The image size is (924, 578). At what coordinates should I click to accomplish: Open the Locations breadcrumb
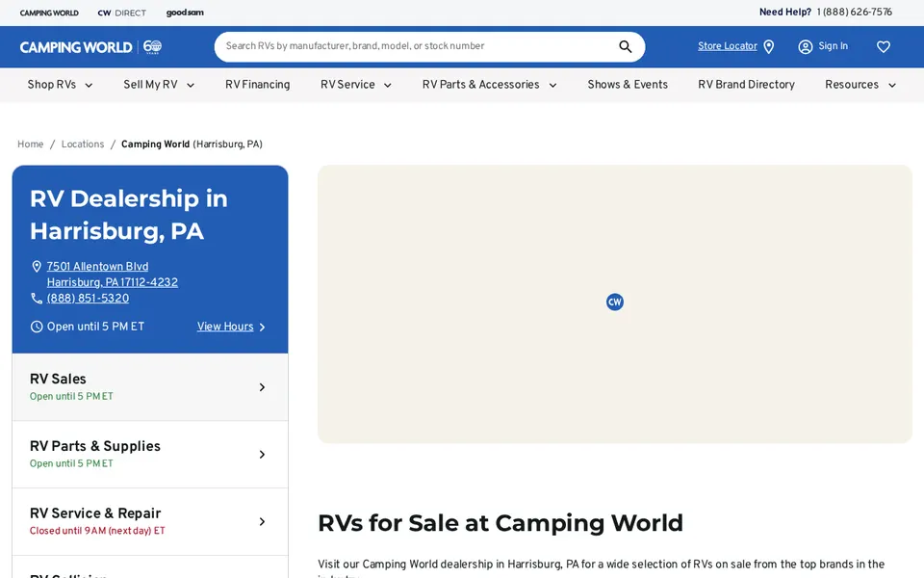click(83, 144)
